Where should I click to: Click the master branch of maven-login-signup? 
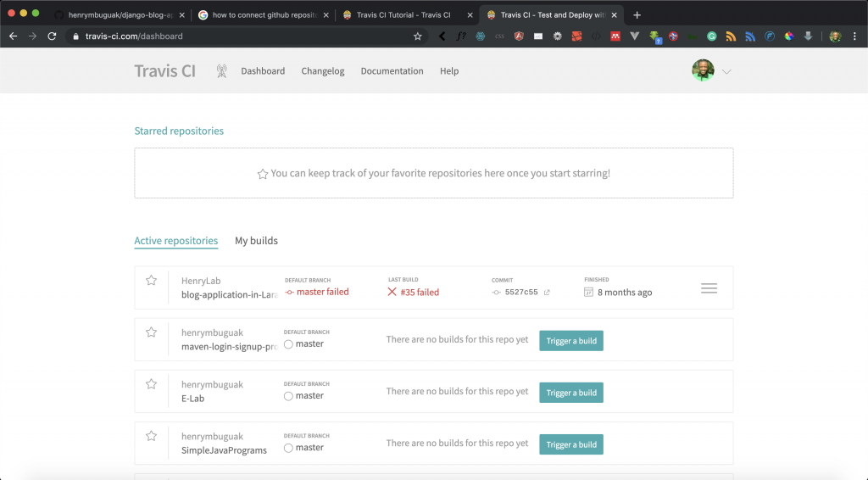point(309,343)
